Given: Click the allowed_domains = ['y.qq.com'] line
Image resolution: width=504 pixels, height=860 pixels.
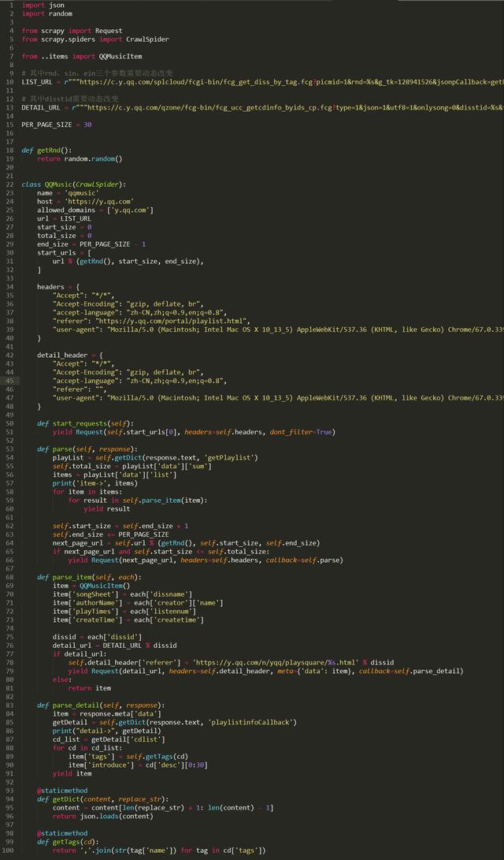Looking at the screenshot, I should tap(95, 210).
